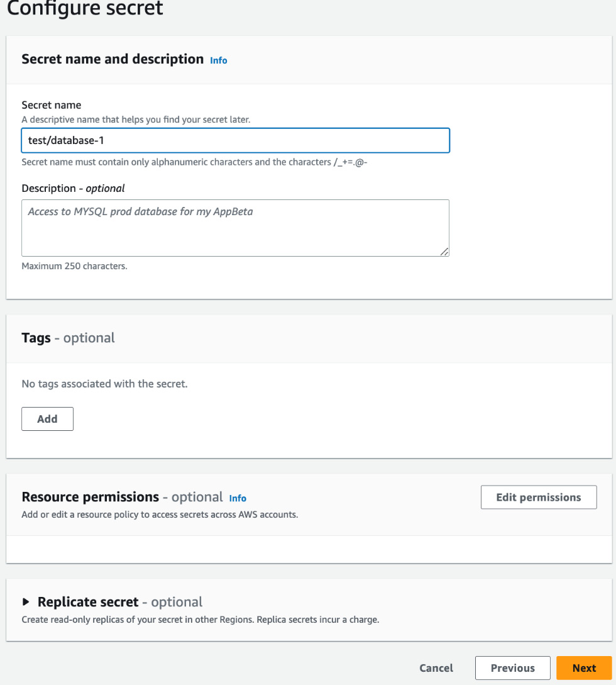
Task: Go back with the Previous button
Action: (x=512, y=667)
